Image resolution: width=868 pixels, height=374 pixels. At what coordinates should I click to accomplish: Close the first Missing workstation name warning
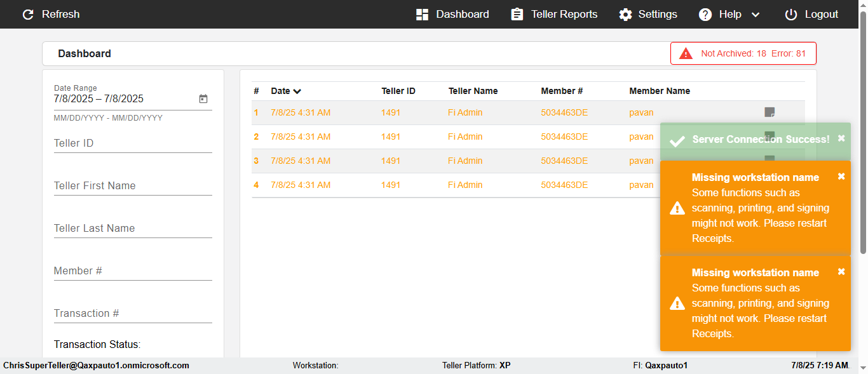pyautogui.click(x=841, y=177)
